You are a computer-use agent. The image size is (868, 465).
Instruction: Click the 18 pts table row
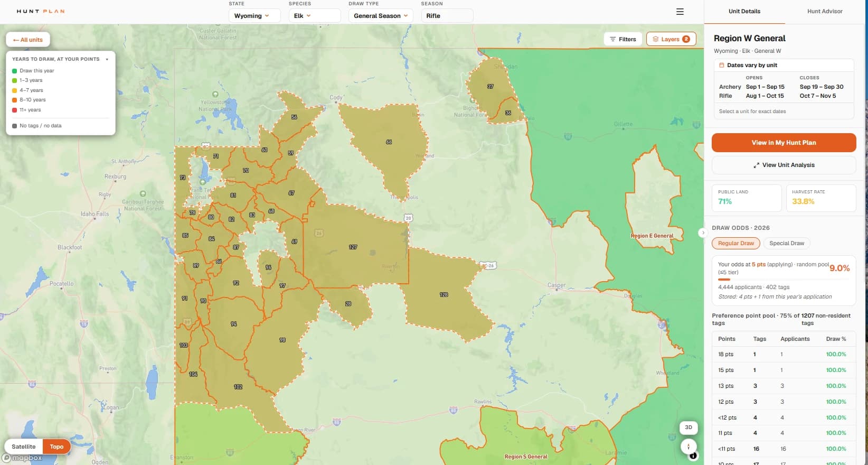[x=784, y=354]
